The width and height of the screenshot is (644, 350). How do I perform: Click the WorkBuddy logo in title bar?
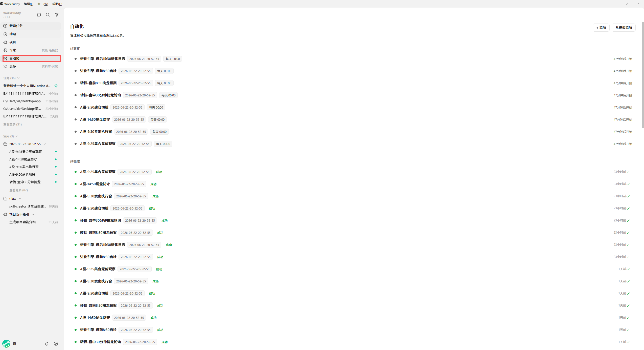point(2,4)
